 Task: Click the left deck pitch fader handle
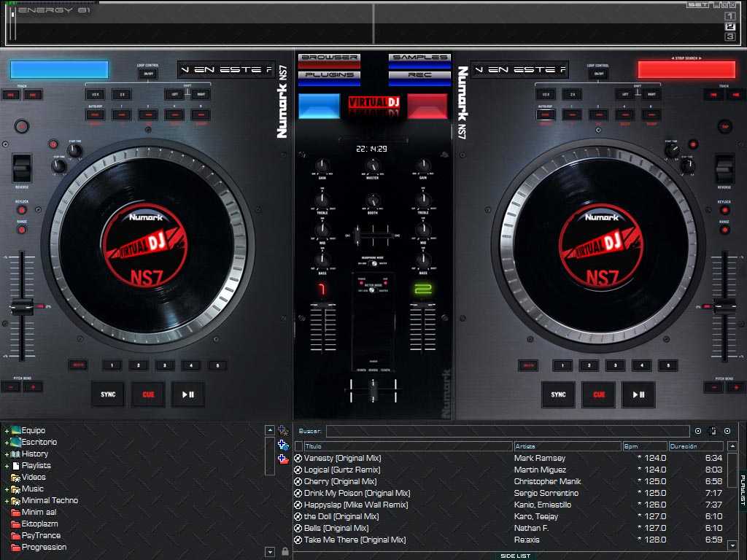tap(22, 307)
